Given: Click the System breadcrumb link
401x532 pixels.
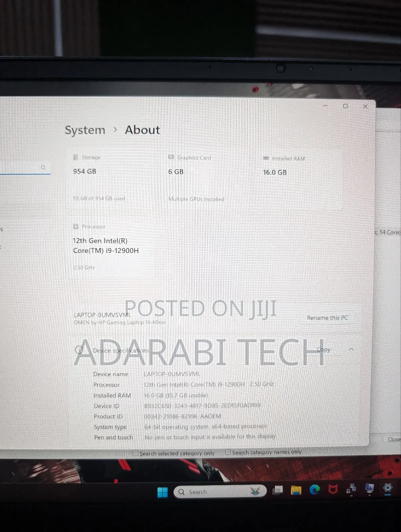Looking at the screenshot, I should coord(85,130).
